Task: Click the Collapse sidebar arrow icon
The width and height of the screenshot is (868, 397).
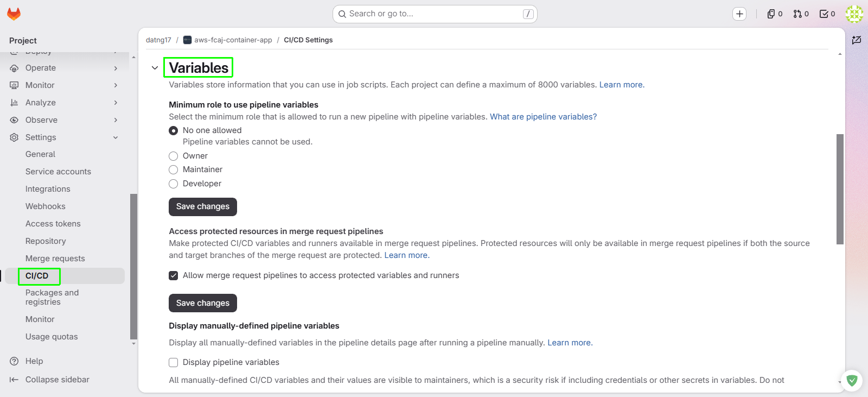Action: tap(14, 380)
